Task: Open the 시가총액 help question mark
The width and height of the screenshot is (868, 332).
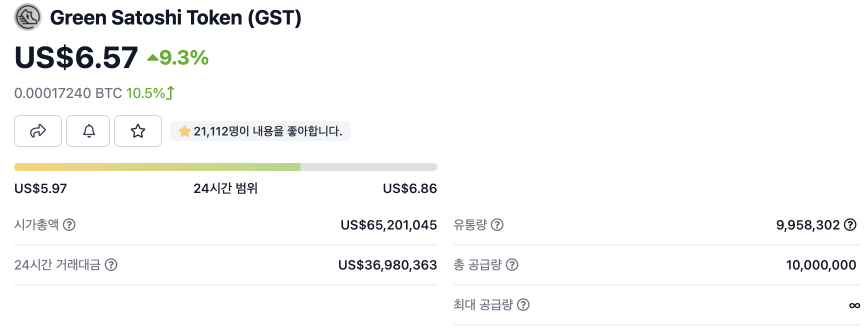Action: 69,225
